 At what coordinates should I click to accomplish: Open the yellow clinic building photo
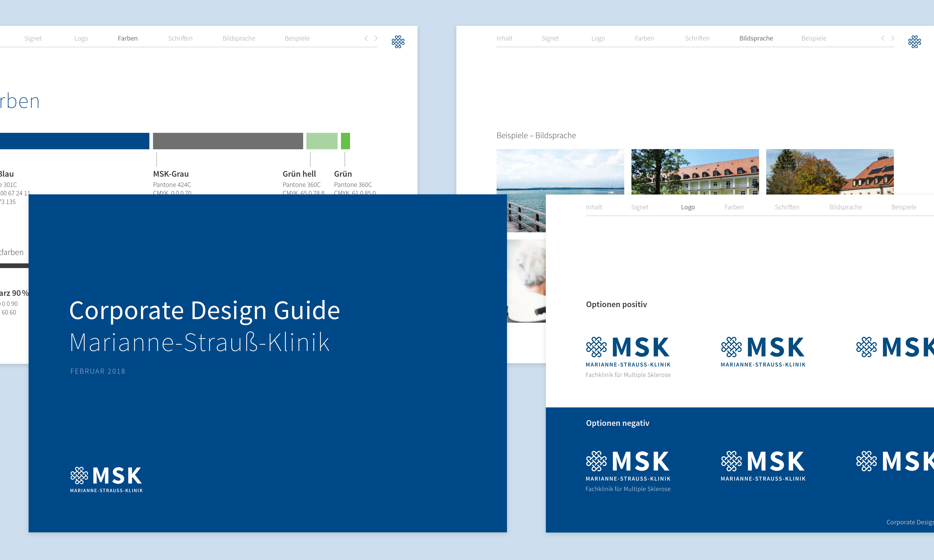click(x=695, y=172)
